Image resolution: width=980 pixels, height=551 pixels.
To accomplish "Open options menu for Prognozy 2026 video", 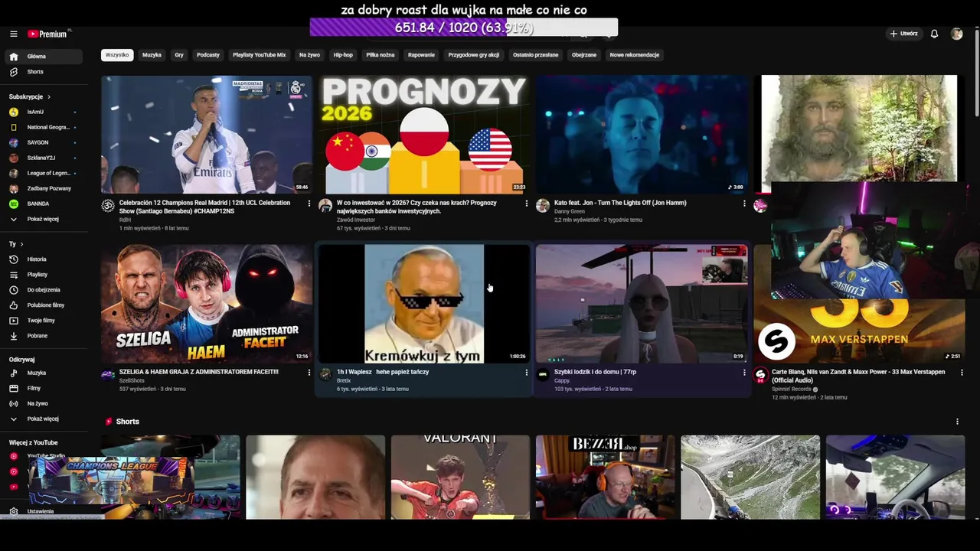I will coord(526,204).
